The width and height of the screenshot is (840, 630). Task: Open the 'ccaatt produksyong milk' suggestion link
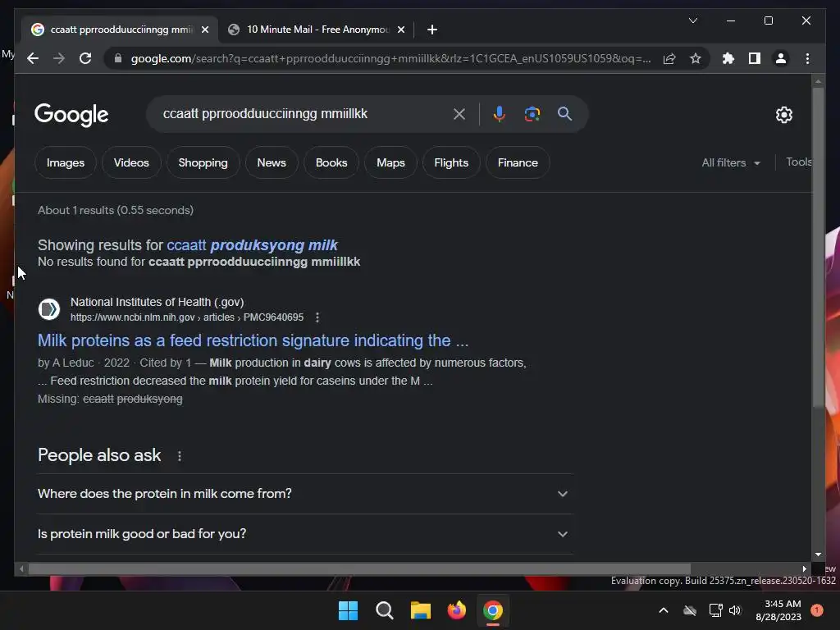(253, 245)
